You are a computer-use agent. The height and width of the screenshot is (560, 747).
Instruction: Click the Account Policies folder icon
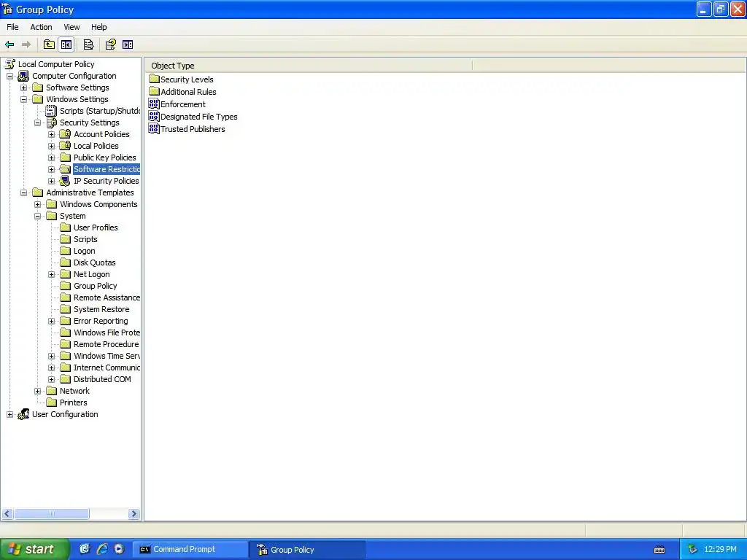tap(65, 134)
